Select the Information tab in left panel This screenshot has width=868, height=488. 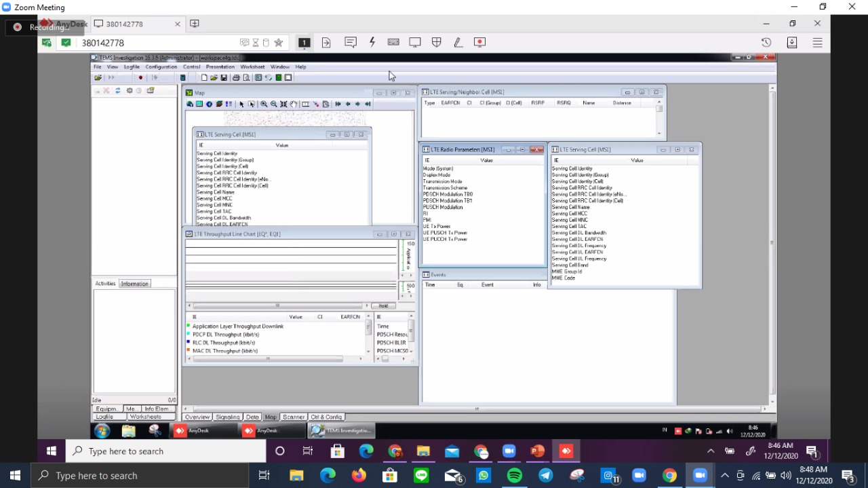tap(134, 284)
